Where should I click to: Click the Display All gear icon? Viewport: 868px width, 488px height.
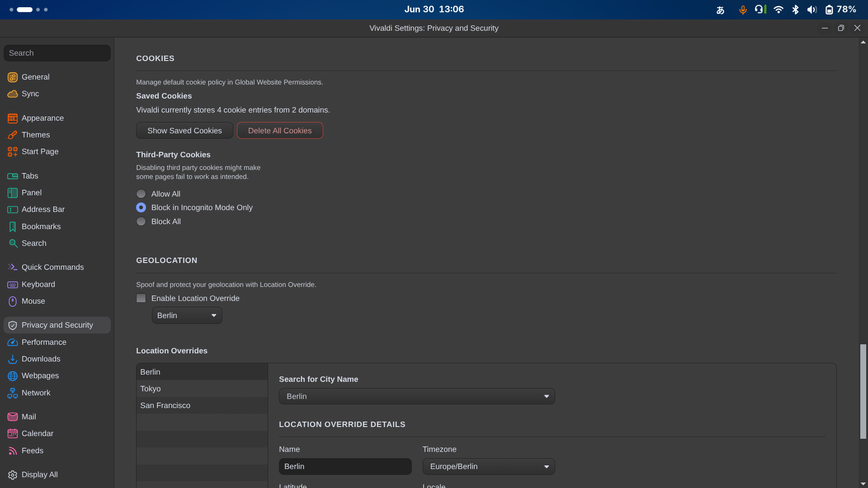pyautogui.click(x=13, y=475)
